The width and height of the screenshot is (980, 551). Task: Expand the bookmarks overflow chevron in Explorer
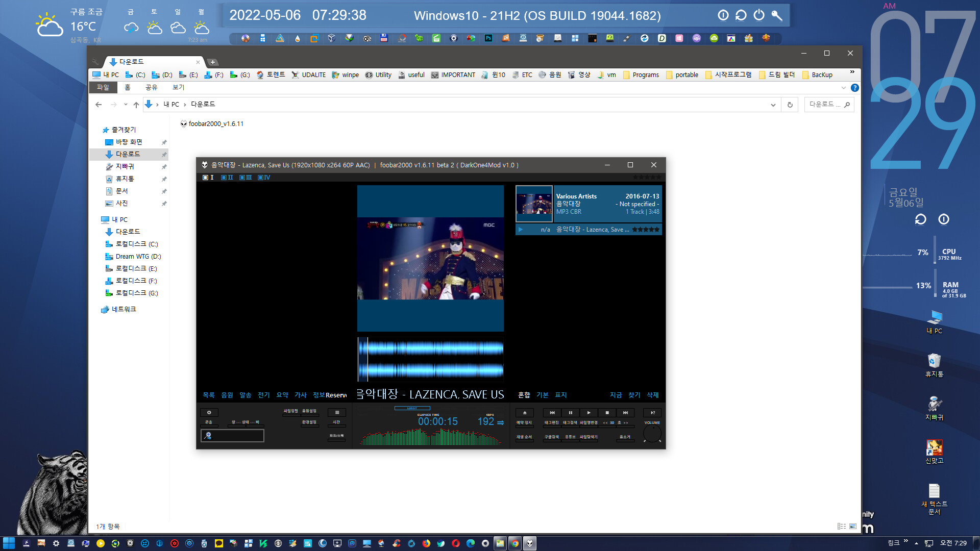(852, 72)
